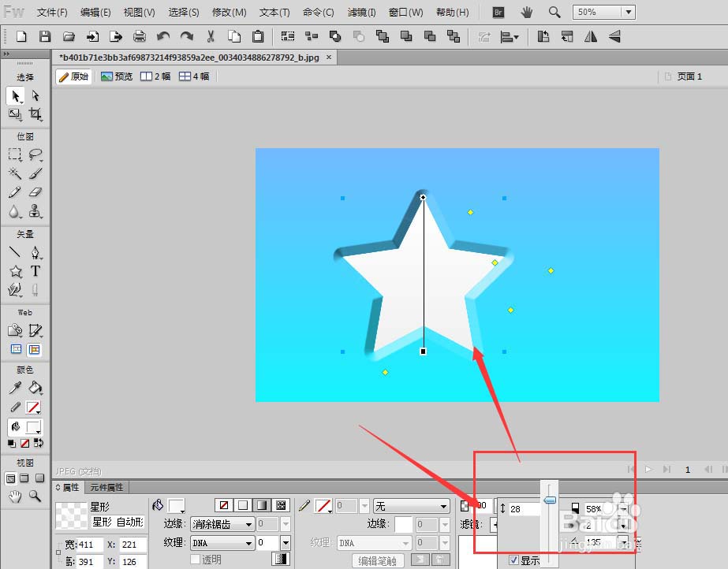Toggle the 透明 checkbox
The width and height of the screenshot is (728, 569).
coord(196,560)
